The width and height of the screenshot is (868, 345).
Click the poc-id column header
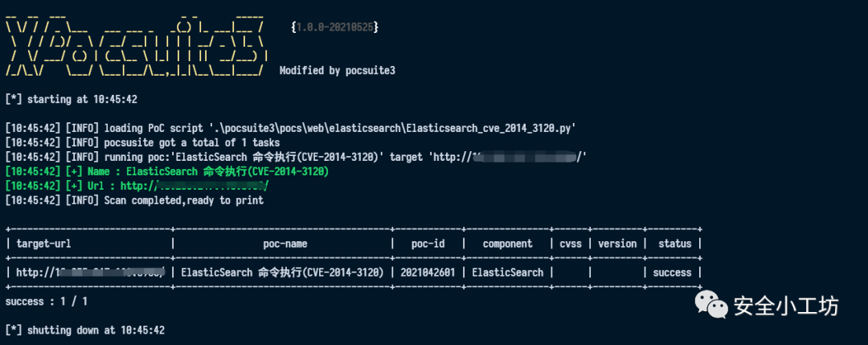pyautogui.click(x=428, y=244)
